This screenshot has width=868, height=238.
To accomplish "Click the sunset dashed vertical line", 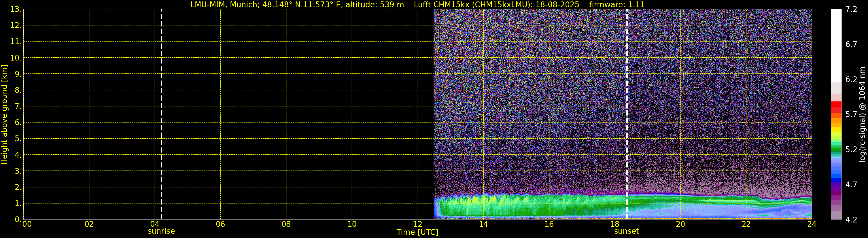I will pos(627,114).
